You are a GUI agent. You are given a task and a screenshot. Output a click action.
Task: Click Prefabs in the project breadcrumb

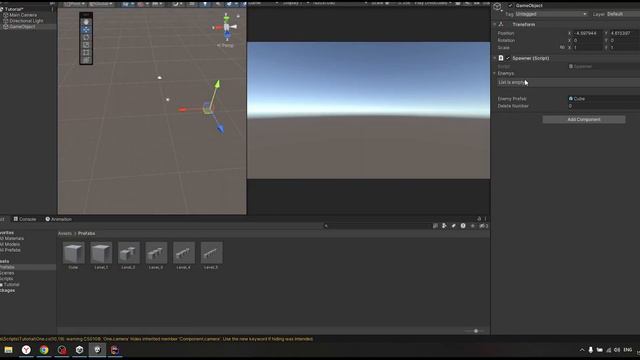[87, 233]
